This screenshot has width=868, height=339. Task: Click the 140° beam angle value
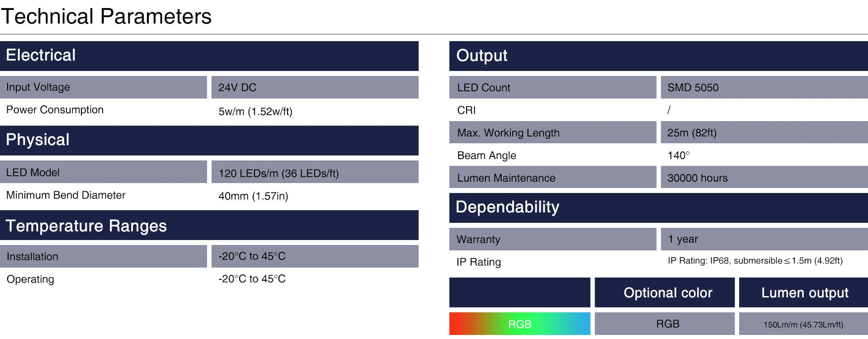pos(678,155)
